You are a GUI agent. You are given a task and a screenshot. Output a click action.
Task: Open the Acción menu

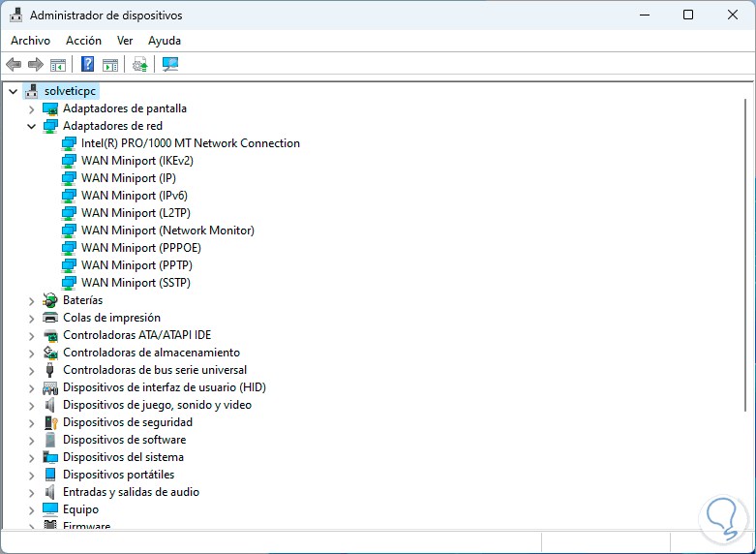pyautogui.click(x=84, y=41)
